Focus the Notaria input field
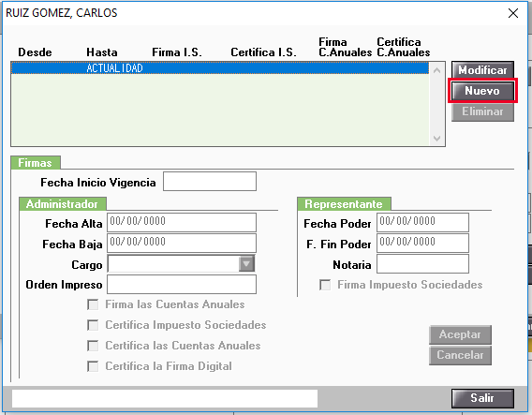The height and width of the screenshot is (415, 532). point(422,263)
